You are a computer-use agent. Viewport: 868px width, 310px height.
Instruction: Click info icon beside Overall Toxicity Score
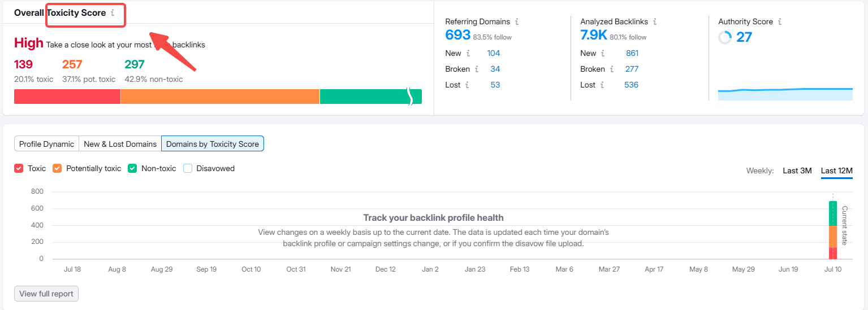tap(113, 13)
